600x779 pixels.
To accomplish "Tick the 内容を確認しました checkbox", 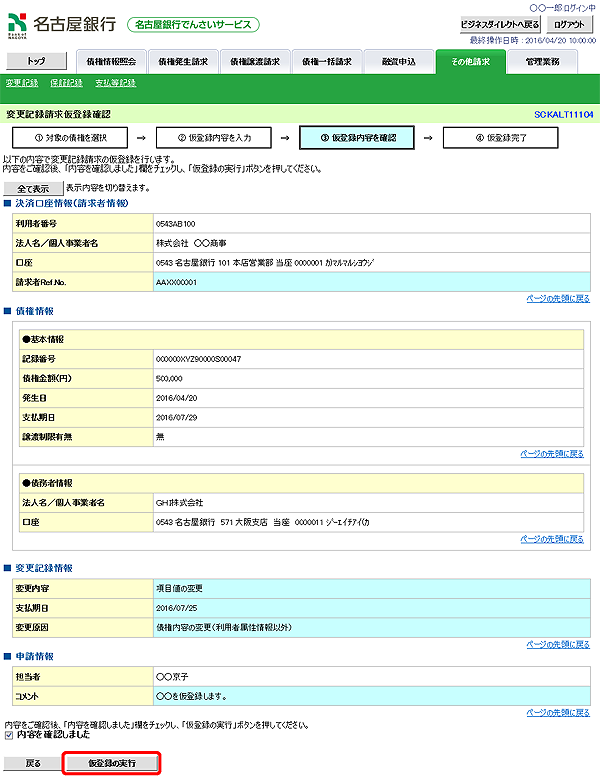I will [8, 735].
